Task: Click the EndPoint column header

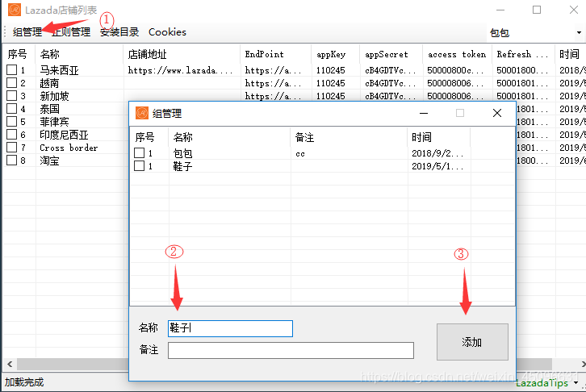Action: coord(276,54)
